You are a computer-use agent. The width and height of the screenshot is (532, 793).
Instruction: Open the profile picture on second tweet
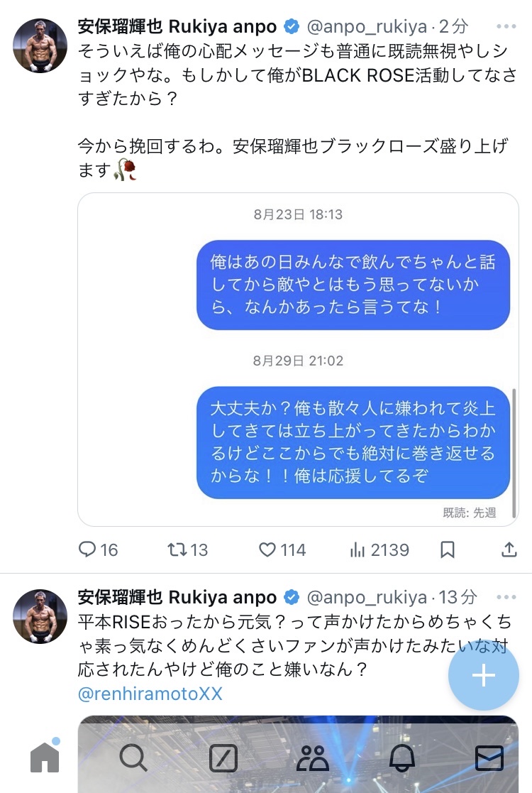(x=40, y=616)
